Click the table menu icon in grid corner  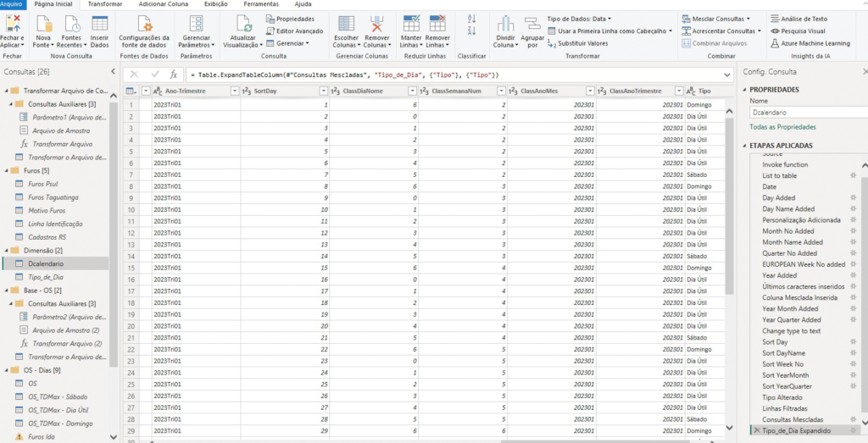click(x=131, y=91)
